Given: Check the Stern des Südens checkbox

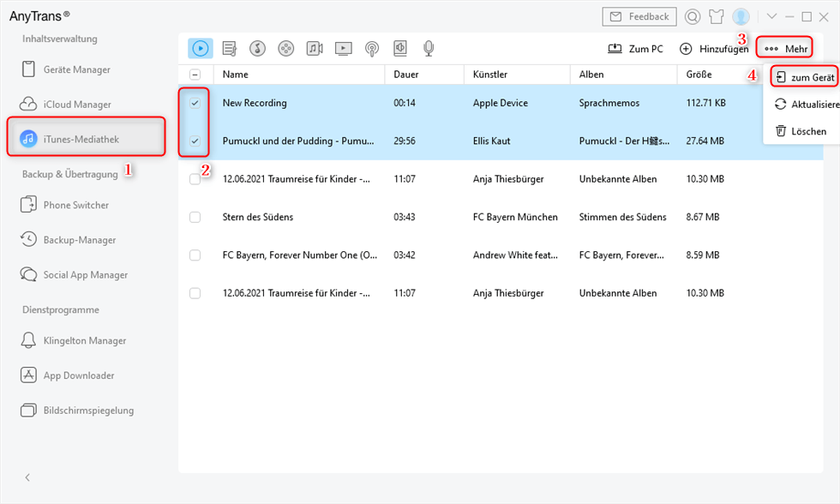Looking at the screenshot, I should pyautogui.click(x=195, y=217).
